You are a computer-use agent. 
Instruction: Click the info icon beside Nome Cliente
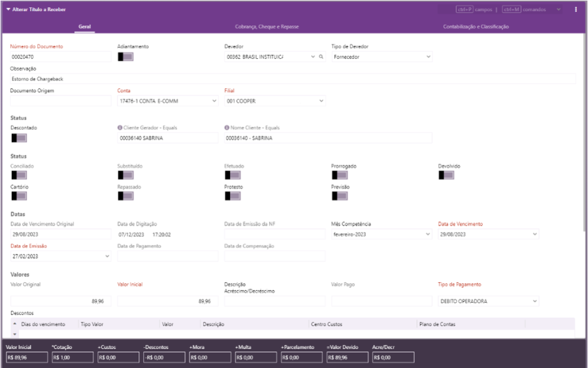coord(227,127)
